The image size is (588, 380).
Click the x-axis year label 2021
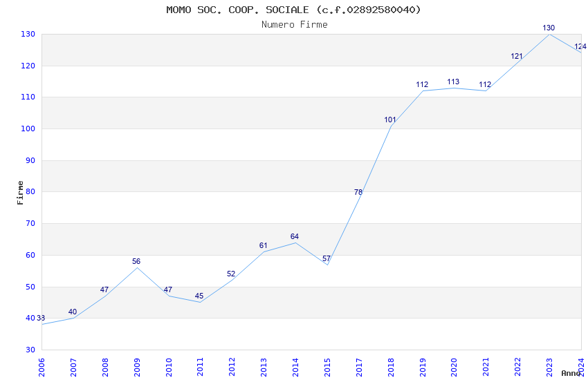pos(486,367)
